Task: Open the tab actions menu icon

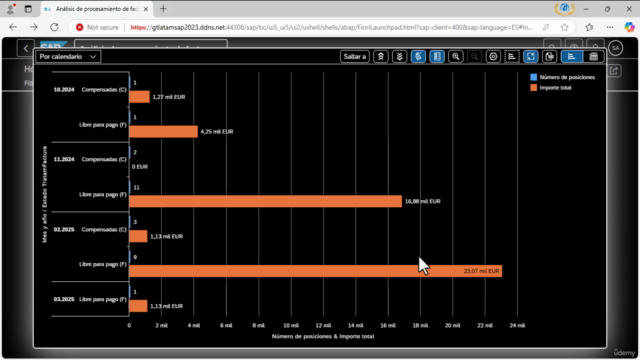Action: 28,9
